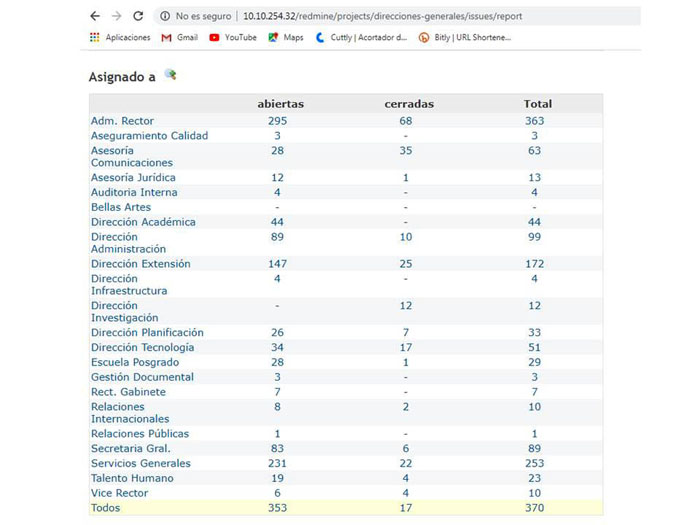The image size is (700, 525).
Task: Open the Aplicaciones grid icon
Action: click(x=95, y=38)
